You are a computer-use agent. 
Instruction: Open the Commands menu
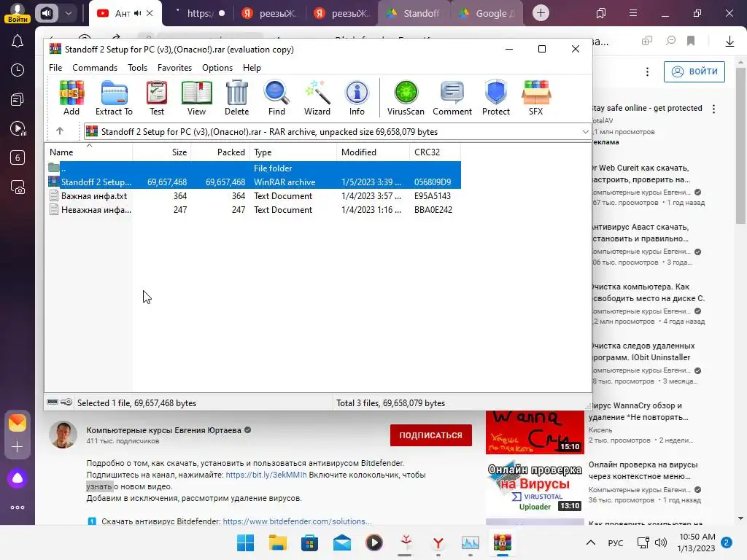[95, 68]
